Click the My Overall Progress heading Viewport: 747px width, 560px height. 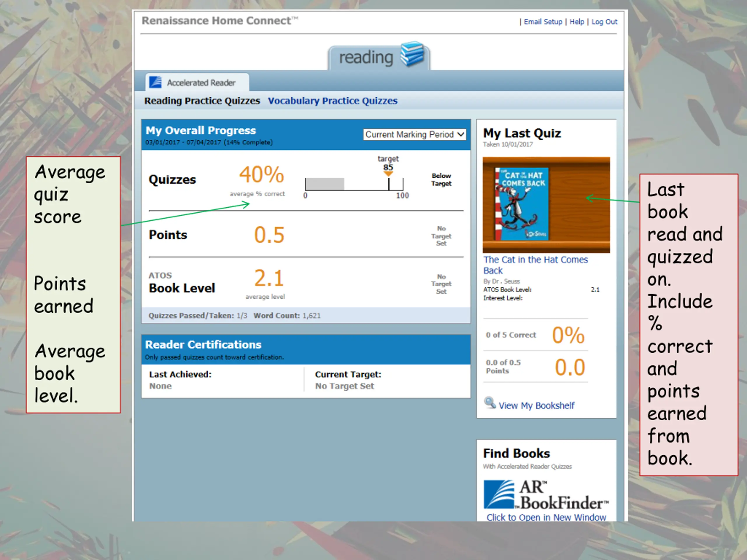(x=200, y=130)
